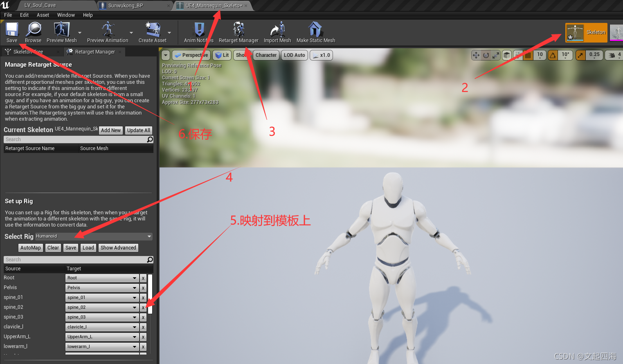The width and height of the screenshot is (623, 364).
Task: Click the Show Advanced button
Action: tap(118, 248)
